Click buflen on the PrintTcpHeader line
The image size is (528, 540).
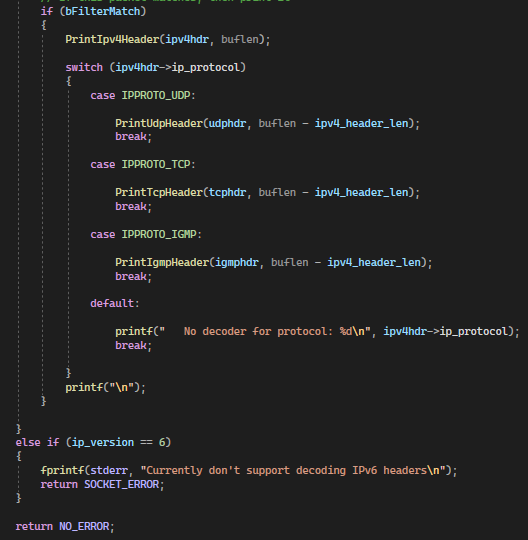[x=277, y=192]
